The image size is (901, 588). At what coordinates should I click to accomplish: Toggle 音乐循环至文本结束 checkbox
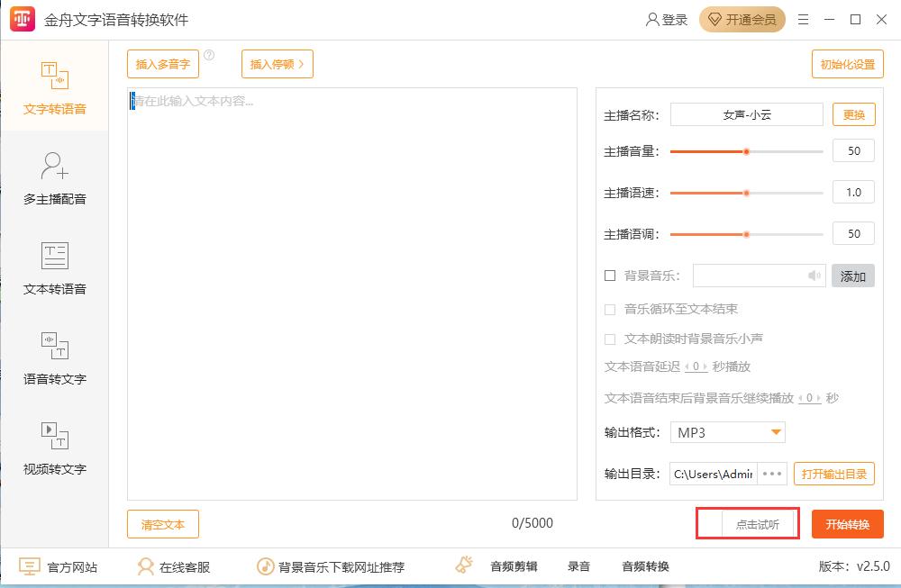click(610, 310)
